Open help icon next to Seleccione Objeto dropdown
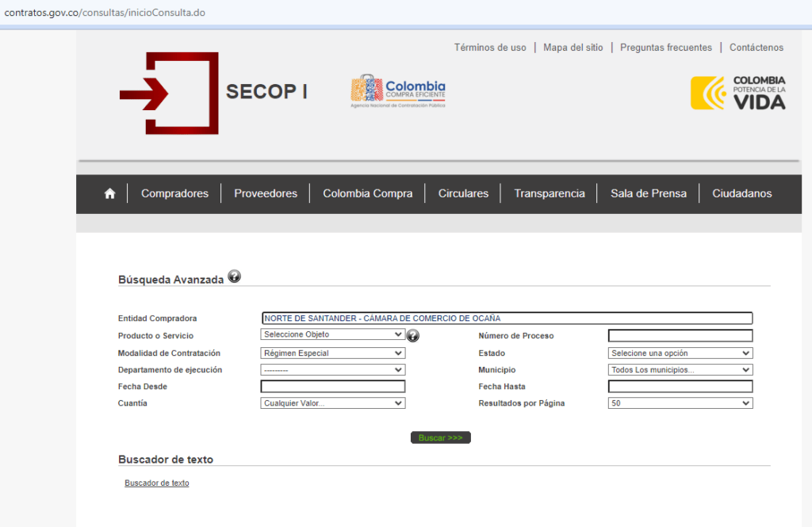Screen dimensions: 812x527 point(412,335)
